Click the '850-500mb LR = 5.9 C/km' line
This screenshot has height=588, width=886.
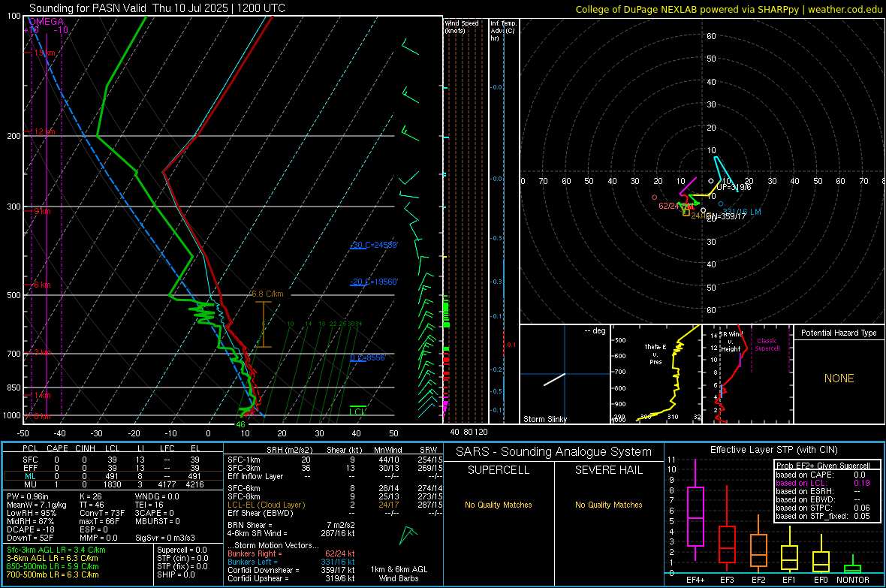[x=53, y=566]
